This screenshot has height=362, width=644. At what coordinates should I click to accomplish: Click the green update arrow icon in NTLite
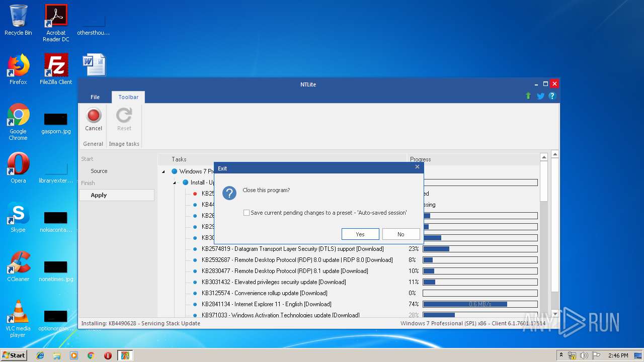pyautogui.click(x=528, y=96)
